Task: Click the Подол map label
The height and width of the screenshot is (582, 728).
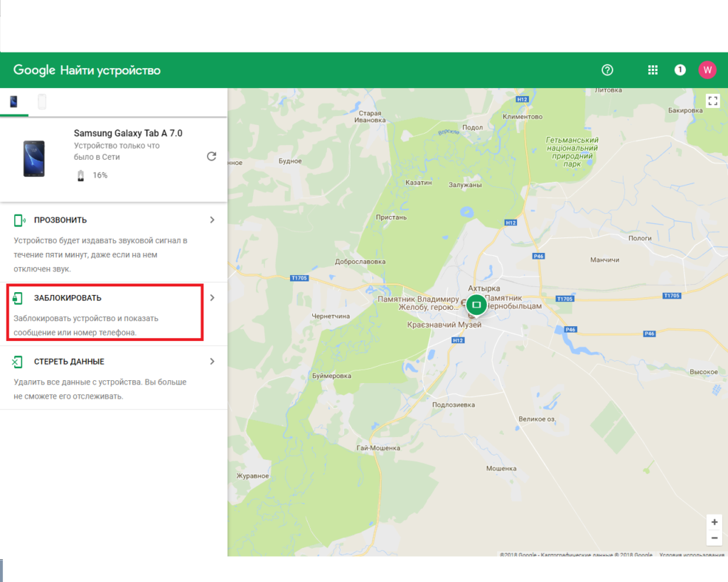Action: point(473,127)
